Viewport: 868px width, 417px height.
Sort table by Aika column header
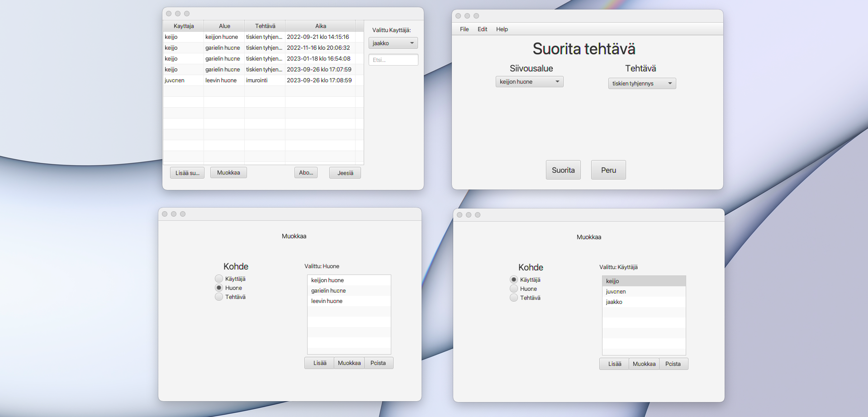(320, 26)
